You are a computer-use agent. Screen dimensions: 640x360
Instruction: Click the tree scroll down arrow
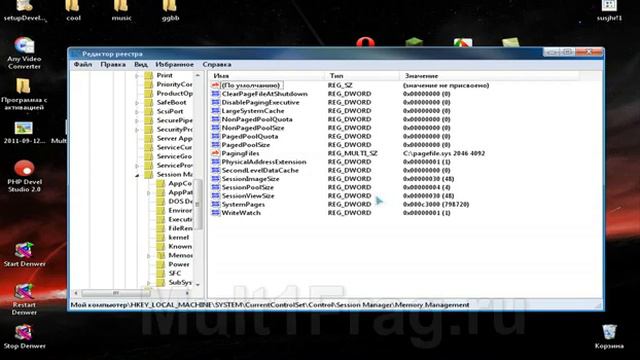pos(198,284)
